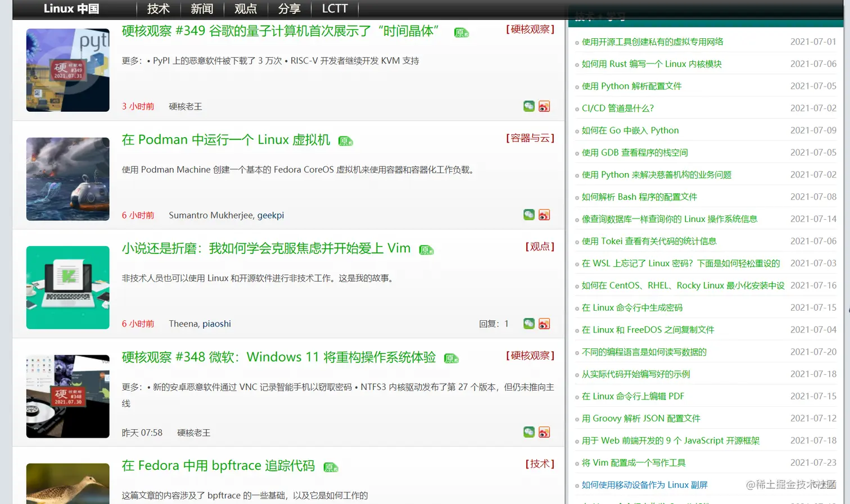
Task: Open the LCTT menu in top navigation
Action: (334, 8)
